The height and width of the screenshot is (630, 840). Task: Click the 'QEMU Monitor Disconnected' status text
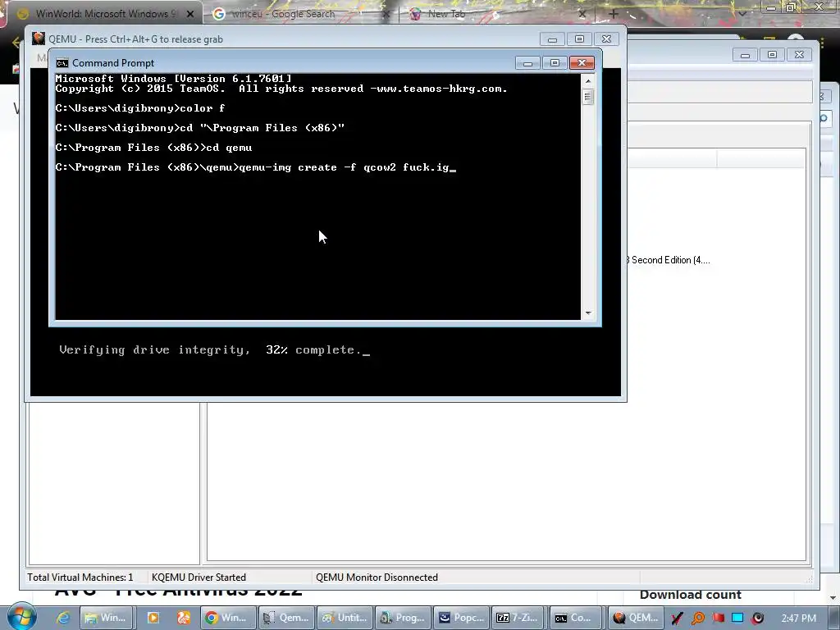(x=377, y=577)
